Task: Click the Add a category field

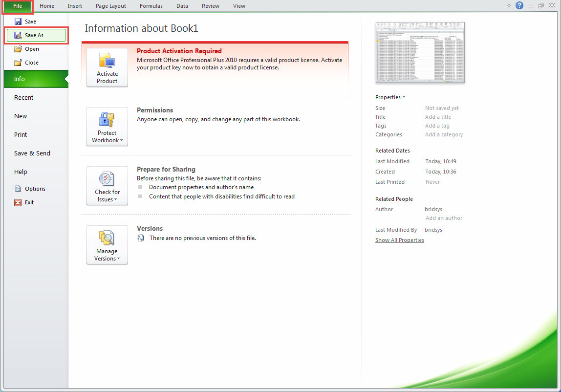Action: pyautogui.click(x=444, y=134)
